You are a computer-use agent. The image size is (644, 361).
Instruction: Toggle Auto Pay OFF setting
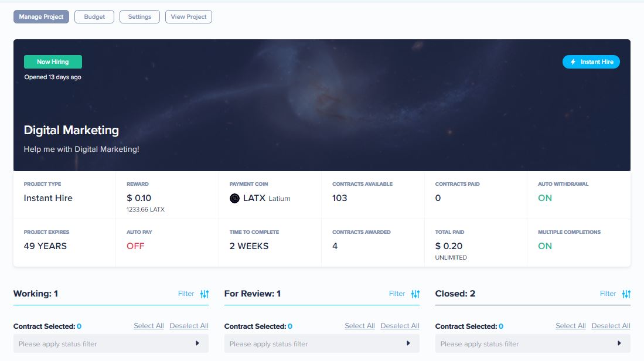136,246
